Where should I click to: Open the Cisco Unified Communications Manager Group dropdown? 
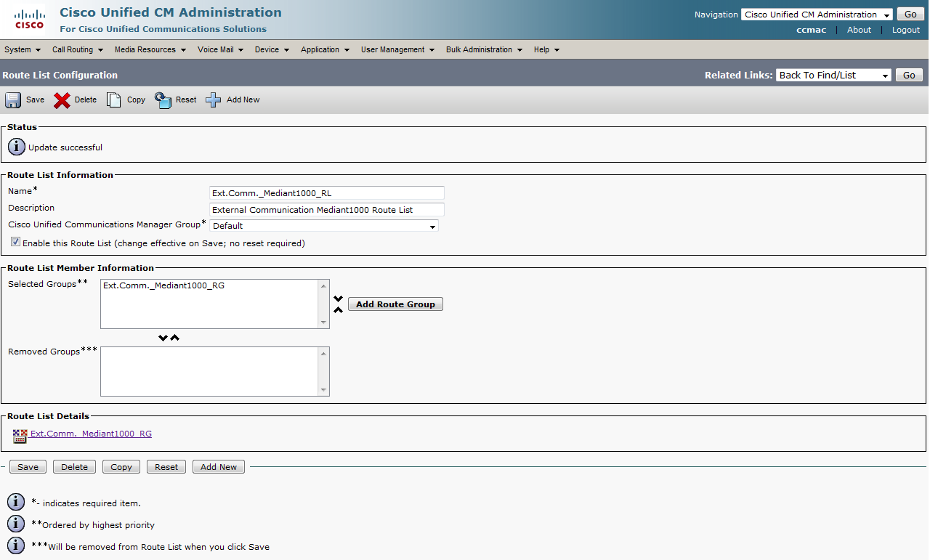[324, 226]
